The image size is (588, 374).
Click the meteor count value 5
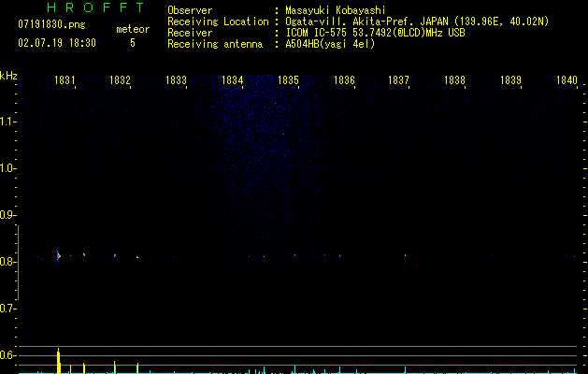133,43
